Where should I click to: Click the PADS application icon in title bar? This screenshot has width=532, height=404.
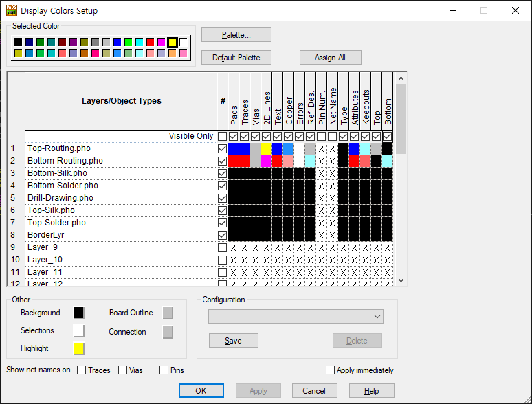(12, 10)
